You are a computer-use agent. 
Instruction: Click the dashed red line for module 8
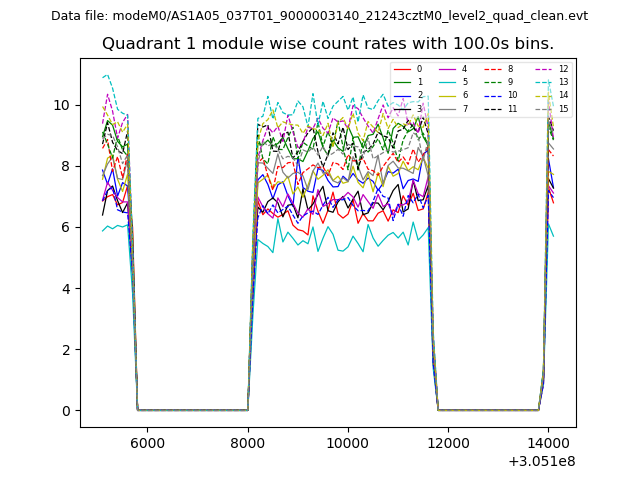coord(491,69)
